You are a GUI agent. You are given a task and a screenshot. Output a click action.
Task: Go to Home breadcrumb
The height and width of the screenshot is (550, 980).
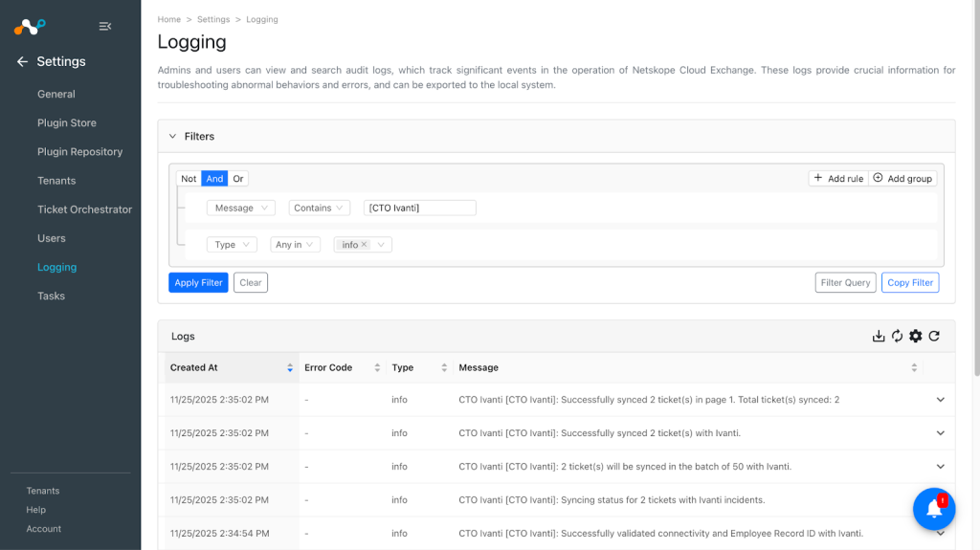[x=168, y=19]
